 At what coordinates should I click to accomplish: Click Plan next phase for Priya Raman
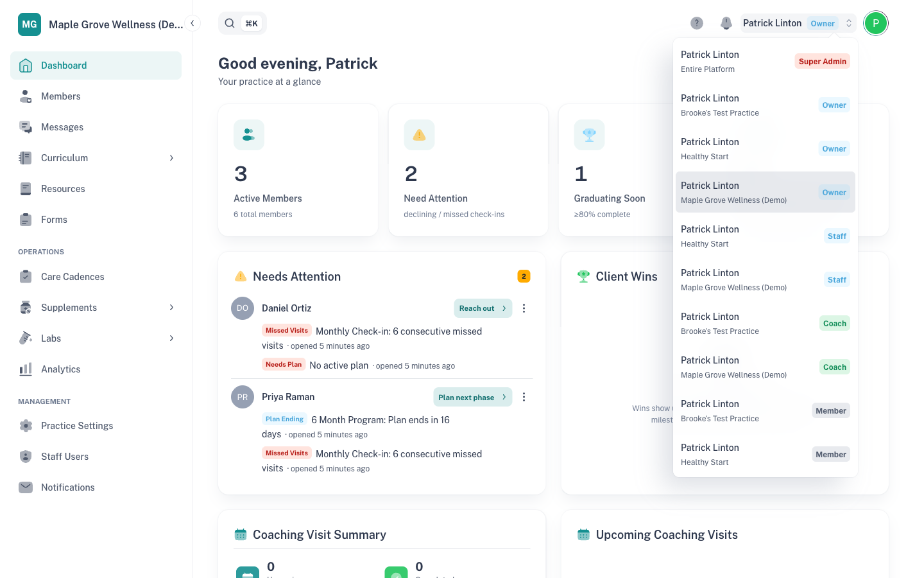click(473, 397)
